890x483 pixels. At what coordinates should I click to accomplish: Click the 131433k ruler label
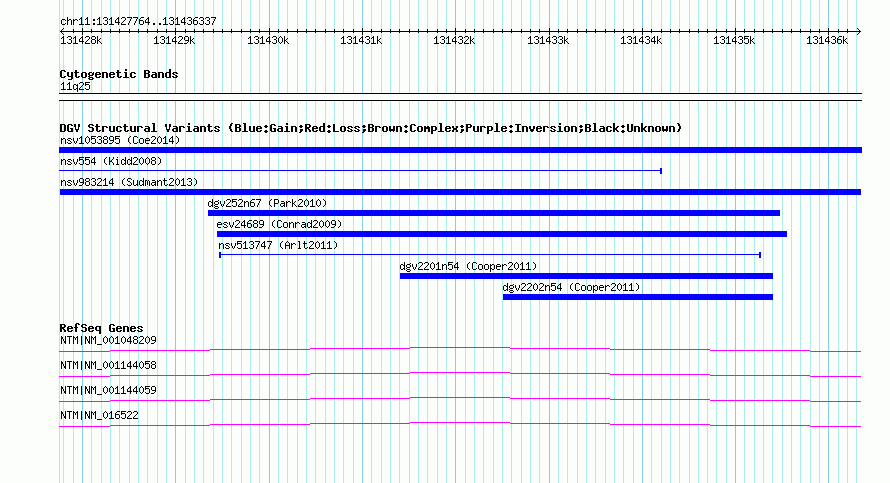[x=548, y=40]
